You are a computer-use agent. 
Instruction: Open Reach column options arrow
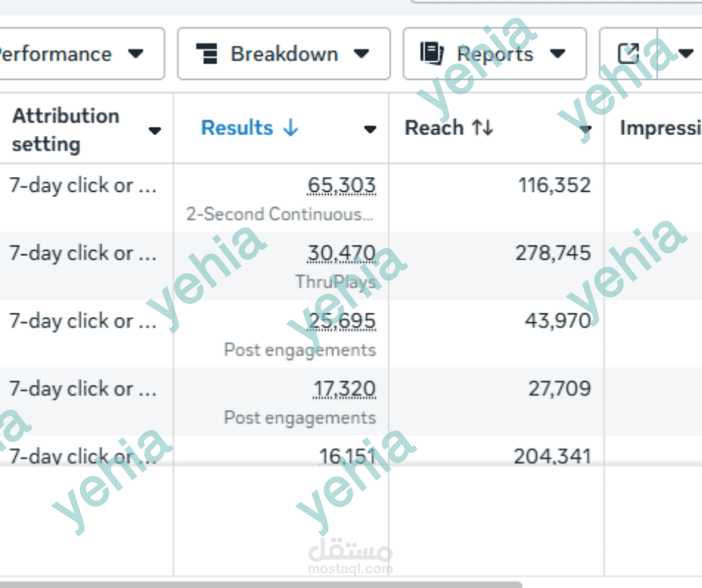[586, 130]
